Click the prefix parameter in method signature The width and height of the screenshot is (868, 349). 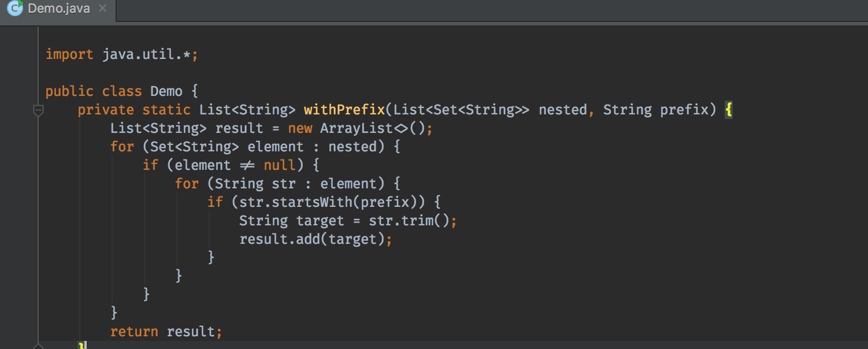point(684,110)
